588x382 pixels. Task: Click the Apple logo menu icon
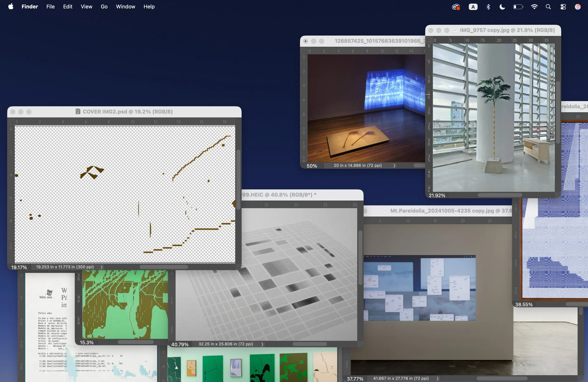[11, 7]
